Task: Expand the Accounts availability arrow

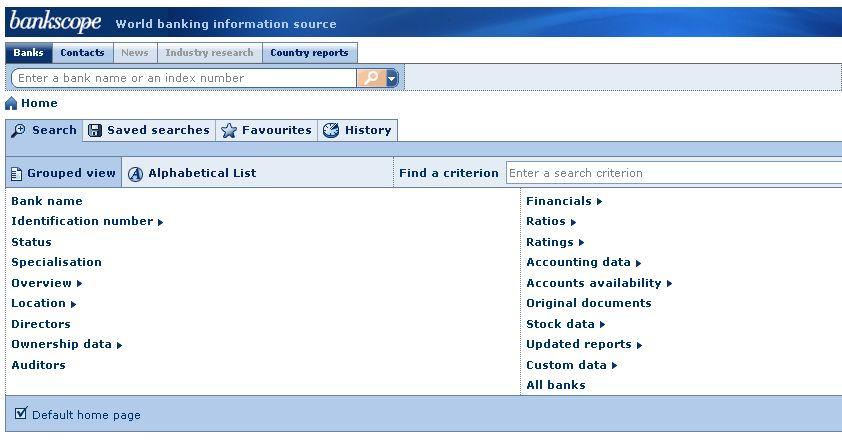Action: pyautogui.click(x=670, y=283)
